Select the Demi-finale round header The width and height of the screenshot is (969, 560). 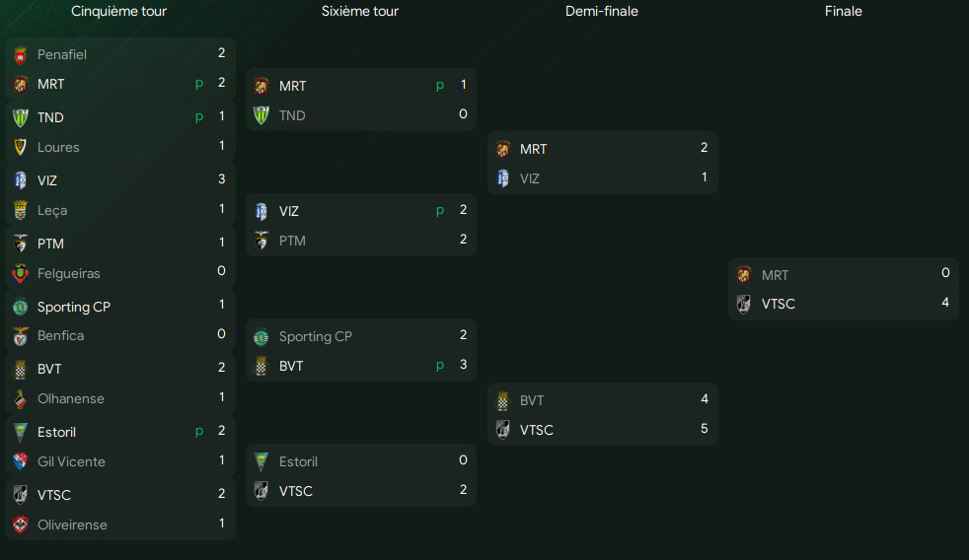coord(602,12)
